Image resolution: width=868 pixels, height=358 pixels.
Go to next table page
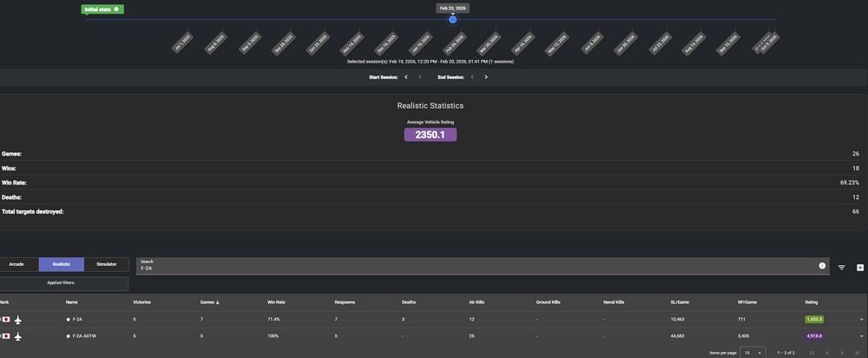pyautogui.click(x=842, y=353)
